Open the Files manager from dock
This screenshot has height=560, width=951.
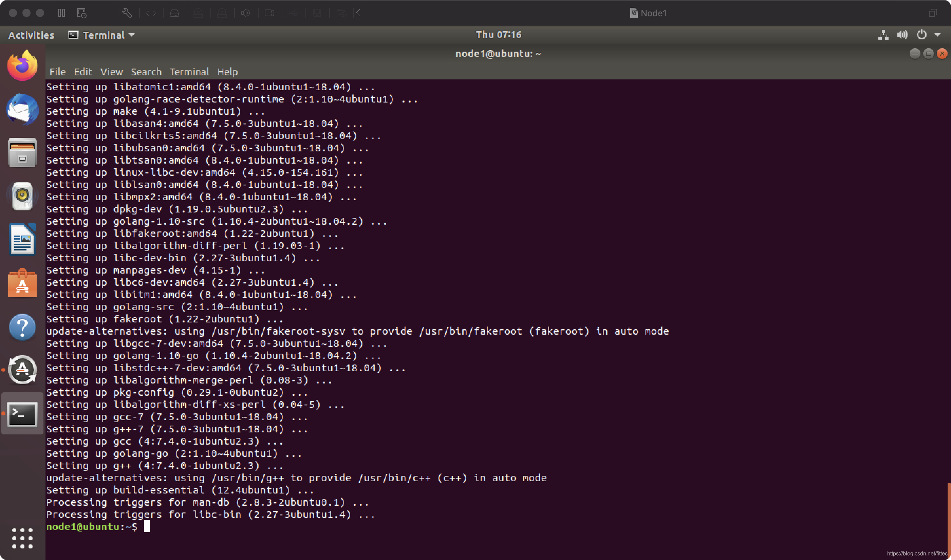click(22, 152)
